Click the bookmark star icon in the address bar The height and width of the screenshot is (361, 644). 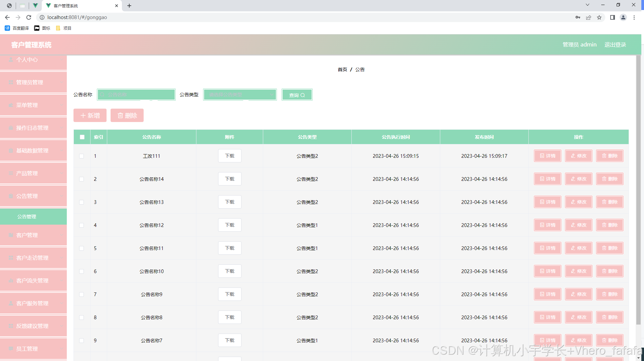599,17
